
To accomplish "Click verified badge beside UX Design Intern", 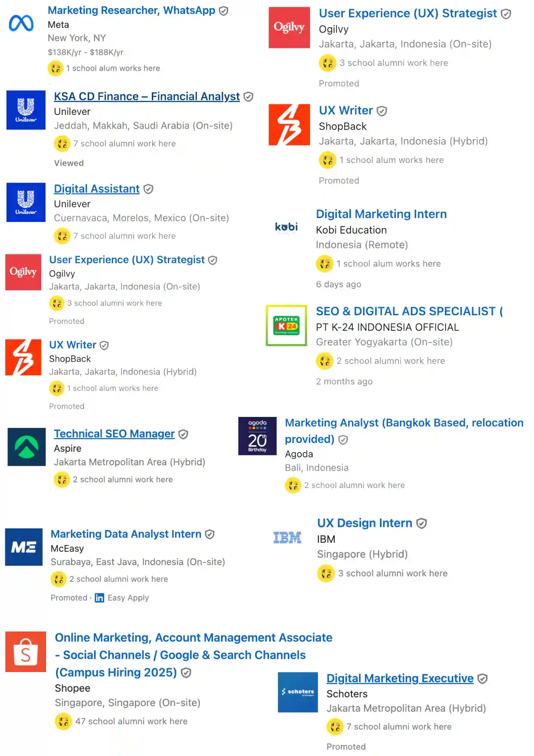I will 421,523.
